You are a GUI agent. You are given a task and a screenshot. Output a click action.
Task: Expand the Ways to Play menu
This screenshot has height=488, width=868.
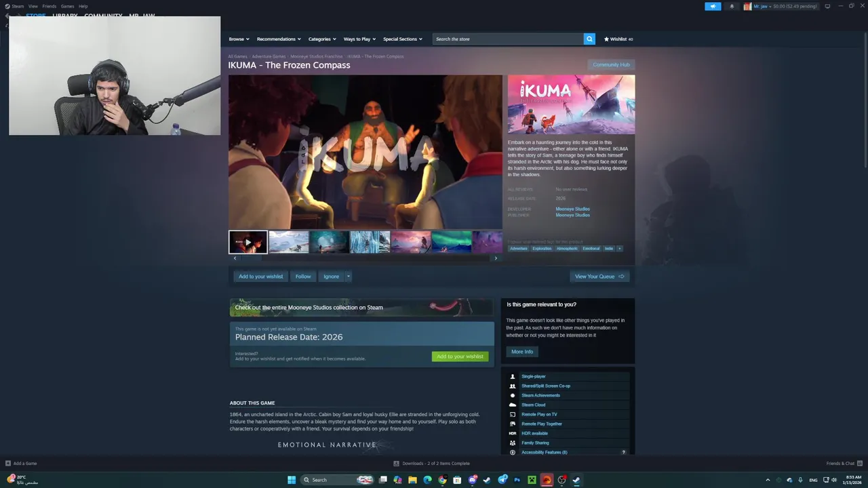point(359,39)
